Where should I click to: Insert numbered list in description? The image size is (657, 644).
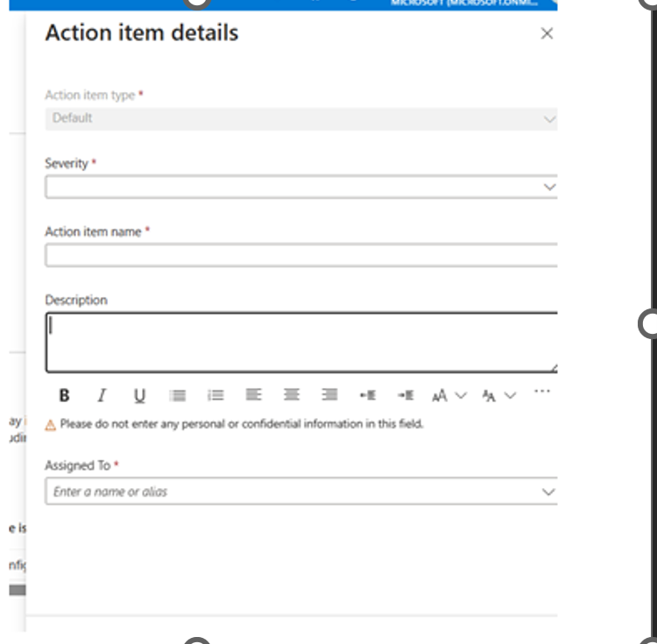[x=215, y=395]
